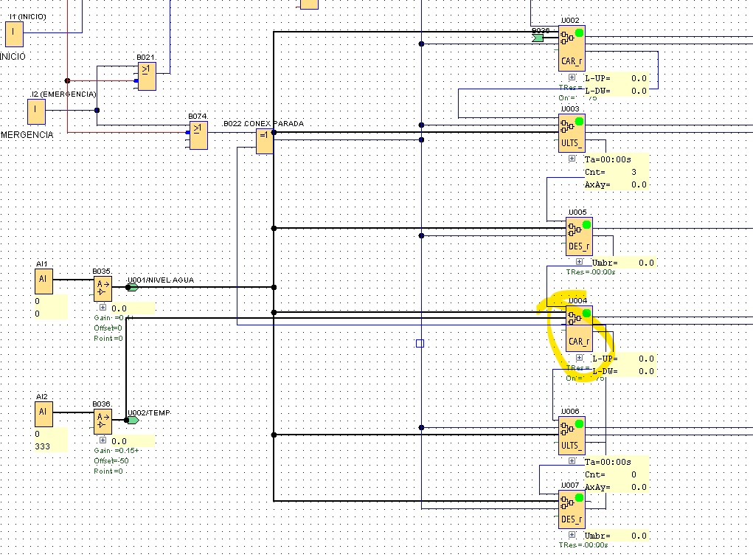Toggle the I2 (EMERGENCIA) input block
Image resolution: width=753 pixels, height=560 pixels.
(35, 111)
